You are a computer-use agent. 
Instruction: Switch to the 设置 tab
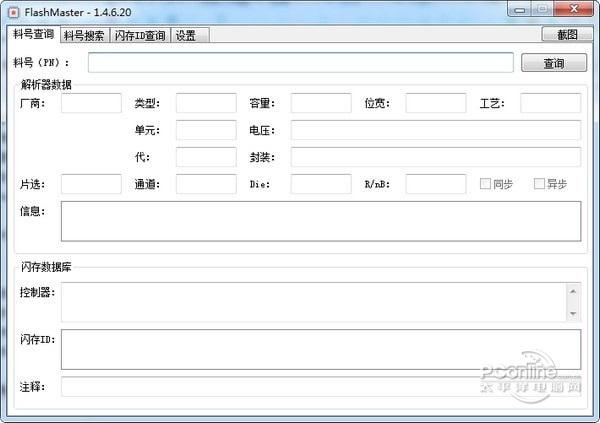pos(189,36)
